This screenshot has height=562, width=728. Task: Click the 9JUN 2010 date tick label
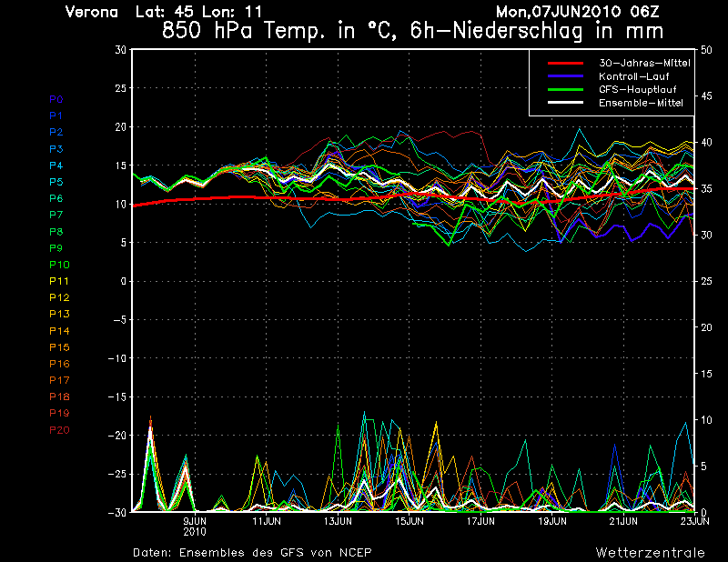coord(196,526)
